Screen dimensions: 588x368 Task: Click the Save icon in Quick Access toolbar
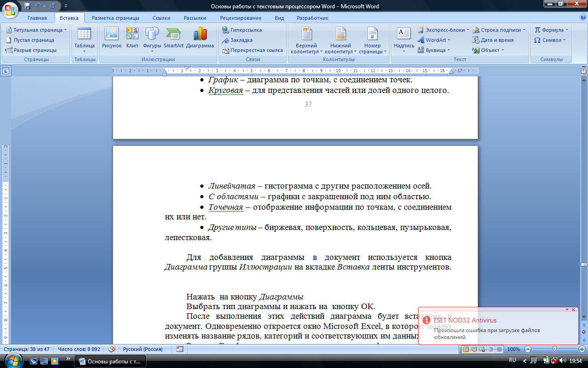pos(28,6)
